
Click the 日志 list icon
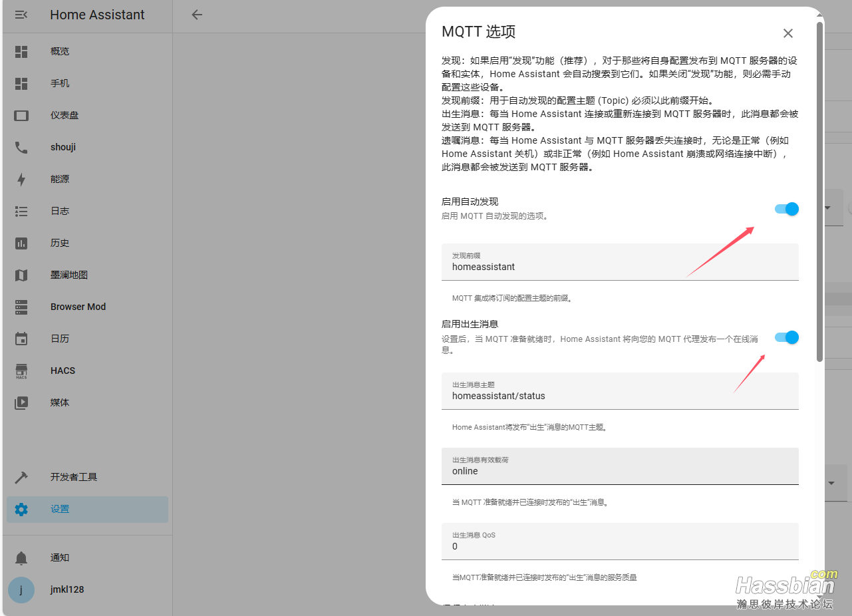click(21, 211)
